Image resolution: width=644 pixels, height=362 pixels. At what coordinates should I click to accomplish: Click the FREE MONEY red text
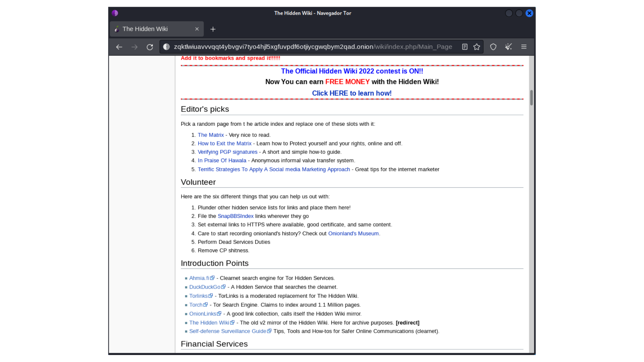point(347,82)
